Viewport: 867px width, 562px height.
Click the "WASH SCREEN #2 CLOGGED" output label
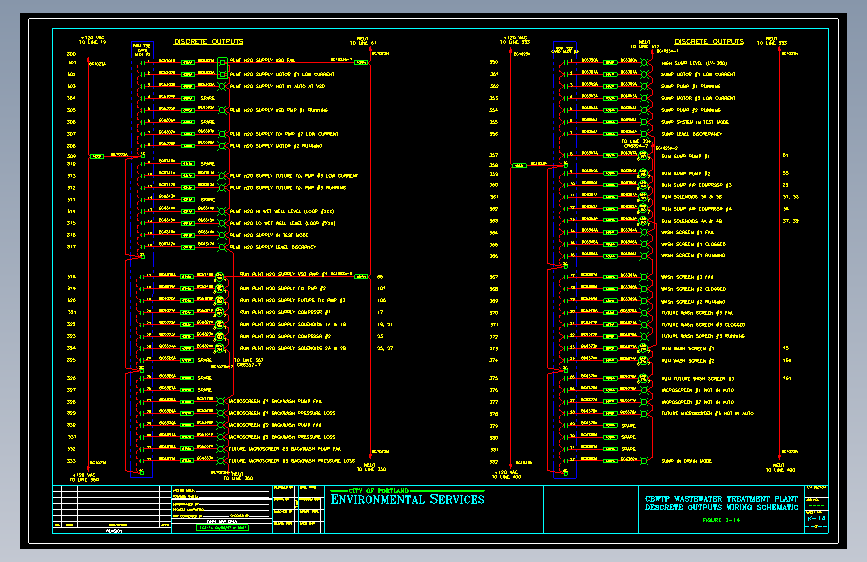[x=693, y=289]
